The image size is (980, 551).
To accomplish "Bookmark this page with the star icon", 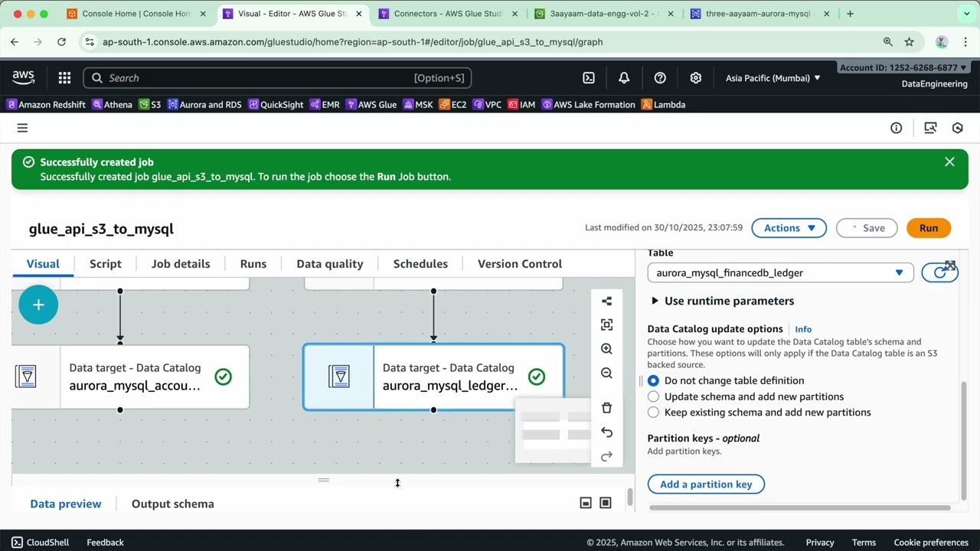I will click(x=909, y=42).
